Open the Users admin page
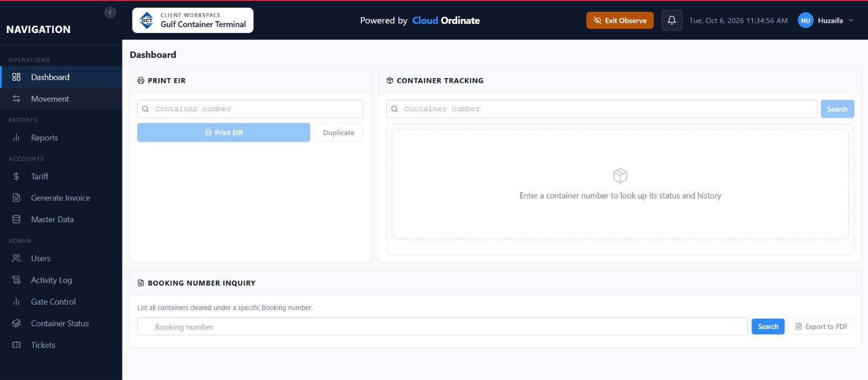The width and height of the screenshot is (868, 380). tap(61, 259)
